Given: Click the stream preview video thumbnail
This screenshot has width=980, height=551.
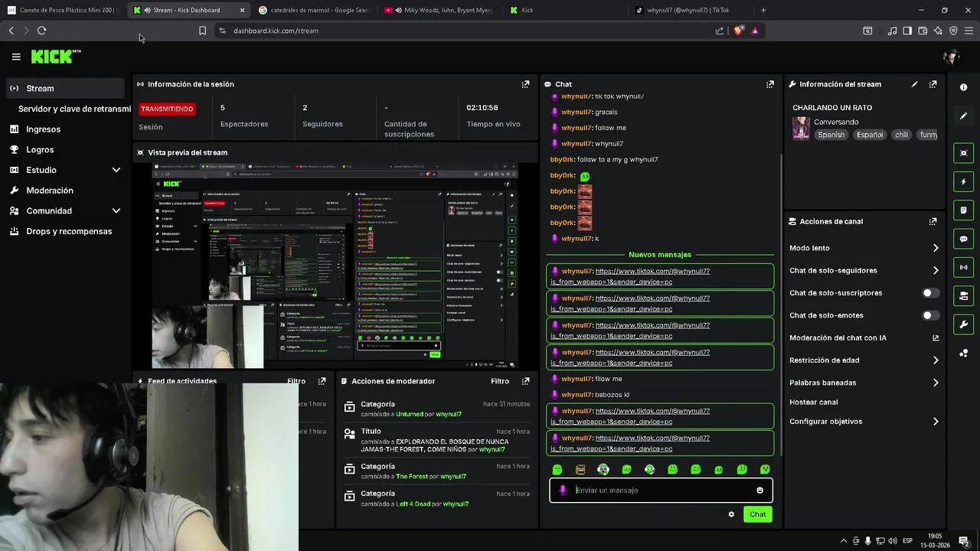Looking at the screenshot, I should tap(335, 266).
